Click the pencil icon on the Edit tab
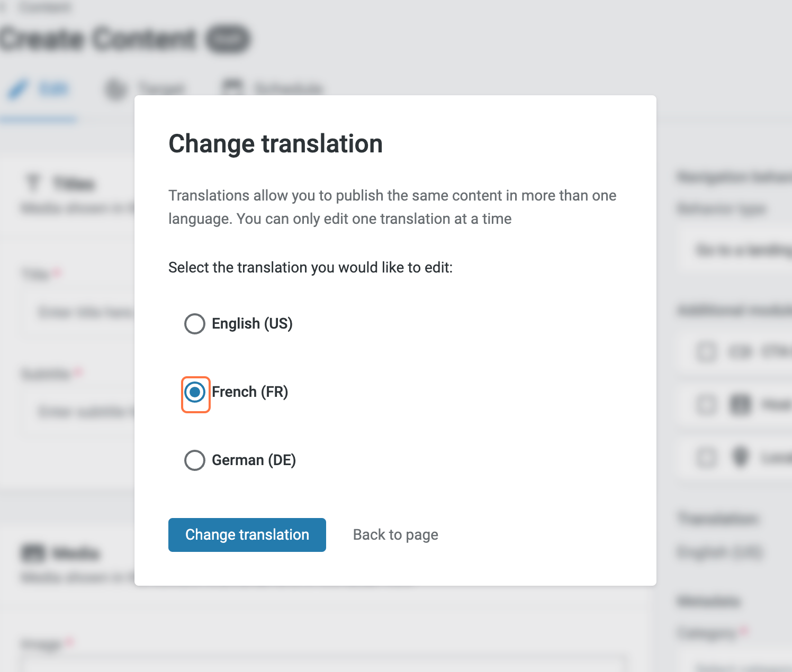The image size is (792, 672). [x=17, y=89]
